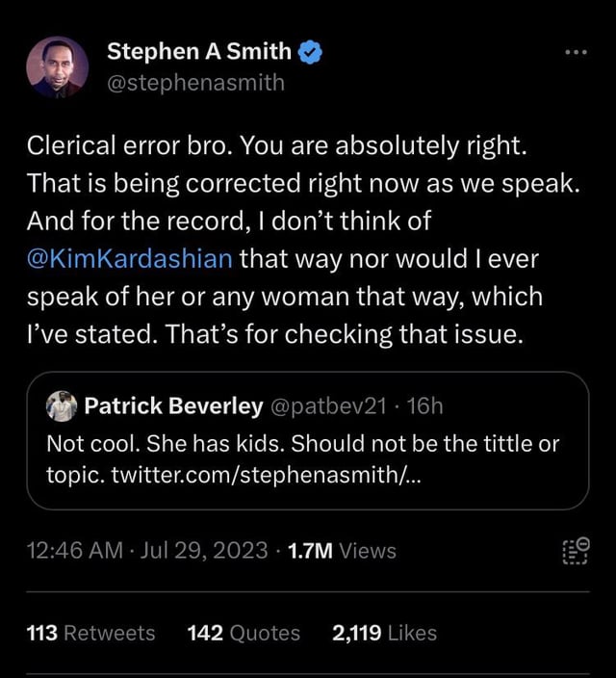The width and height of the screenshot is (616, 678).
Task: Click the 16h timestamp on quoted tweet
Action: (424, 406)
